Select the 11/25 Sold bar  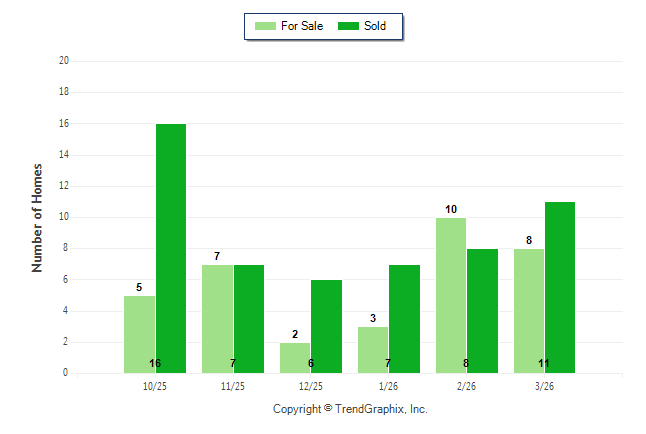[249, 319]
